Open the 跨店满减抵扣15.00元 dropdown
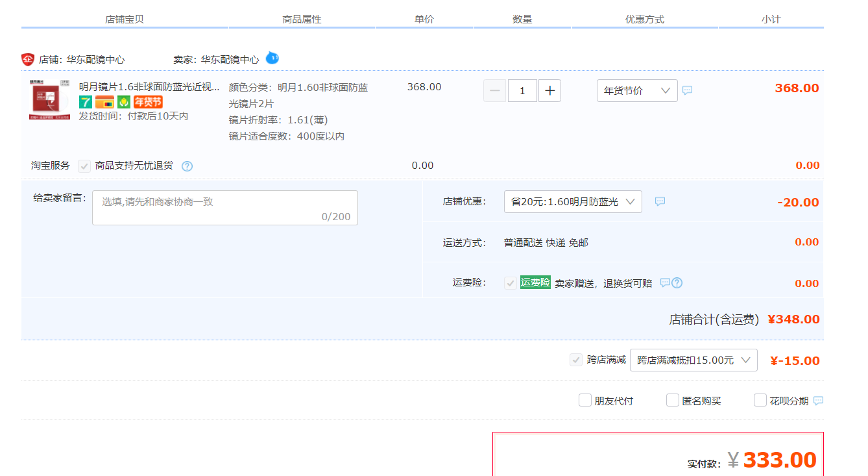 point(693,360)
